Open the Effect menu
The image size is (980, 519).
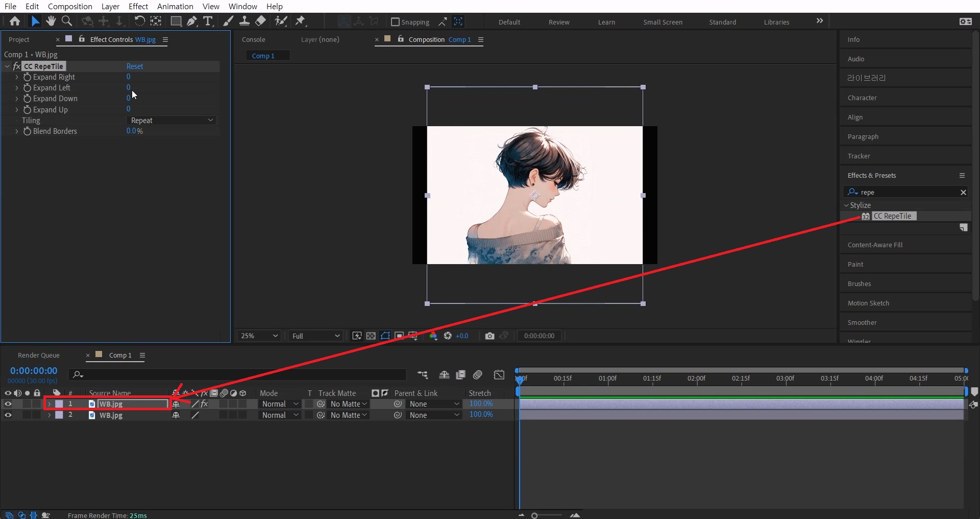pos(138,6)
